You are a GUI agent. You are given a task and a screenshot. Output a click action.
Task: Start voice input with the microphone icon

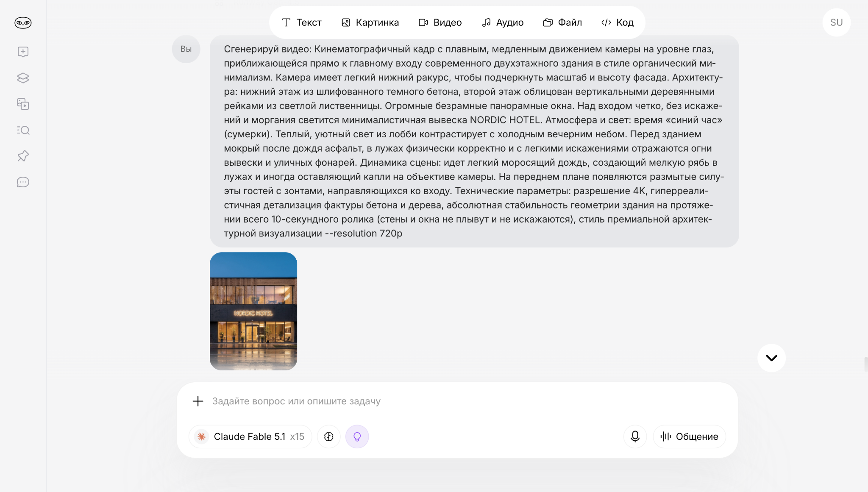(635, 436)
